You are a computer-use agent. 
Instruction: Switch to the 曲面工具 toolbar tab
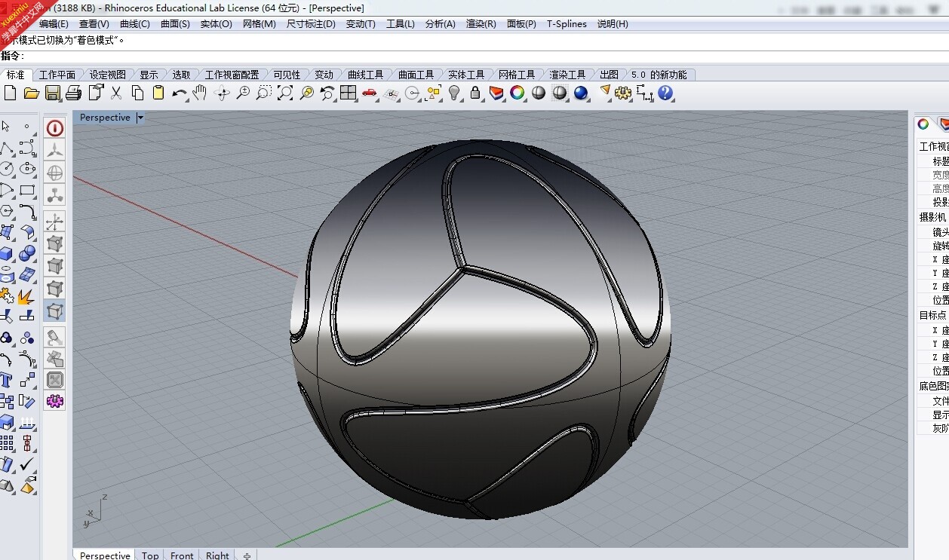click(x=416, y=75)
